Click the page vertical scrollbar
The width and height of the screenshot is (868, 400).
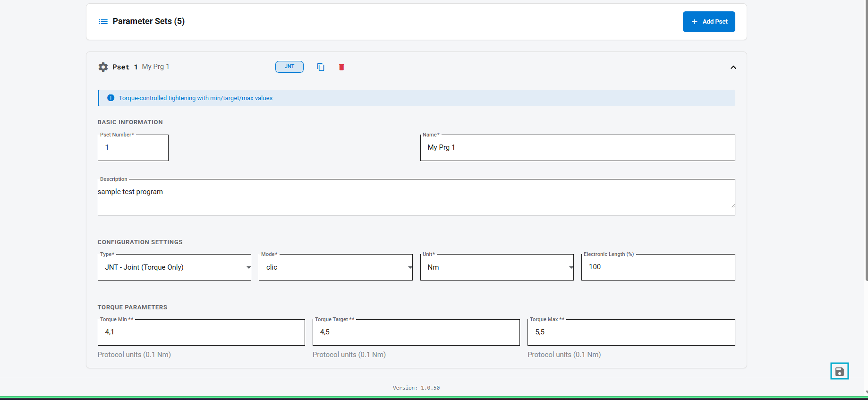point(866,140)
